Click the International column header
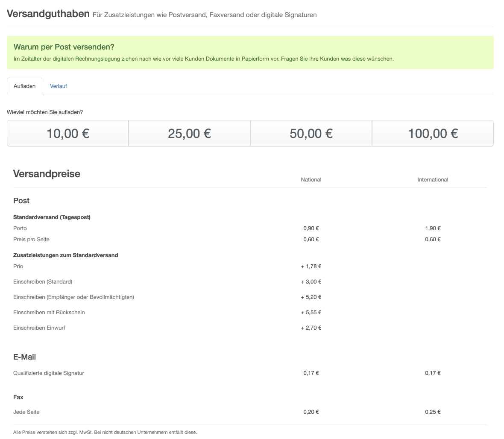The image size is (504, 439). point(433,180)
